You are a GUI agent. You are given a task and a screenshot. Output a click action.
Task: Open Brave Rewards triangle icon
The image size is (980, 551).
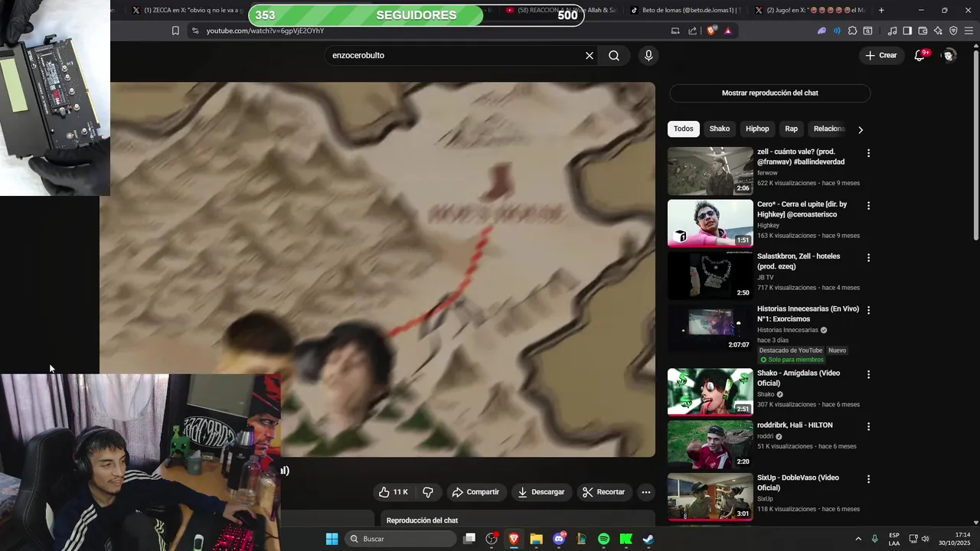(728, 31)
